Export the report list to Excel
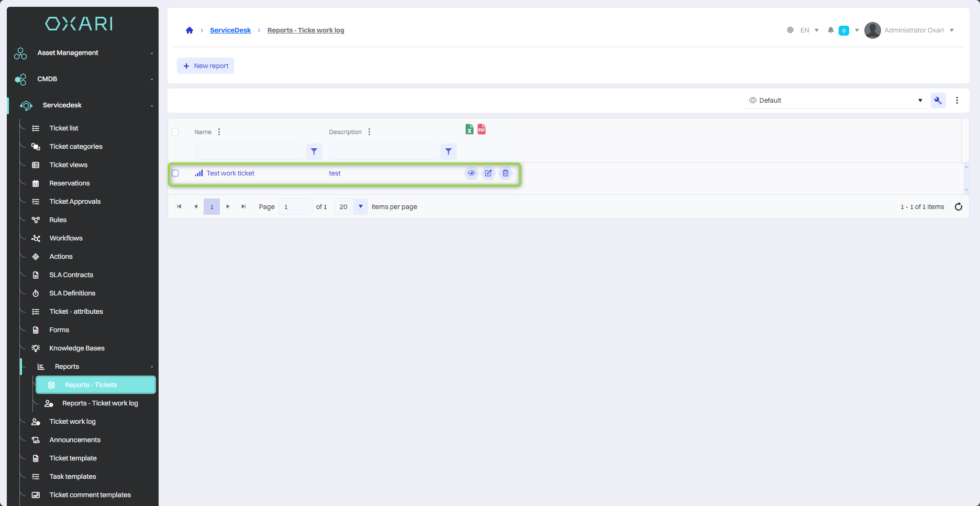The height and width of the screenshot is (506, 980). pos(469,129)
